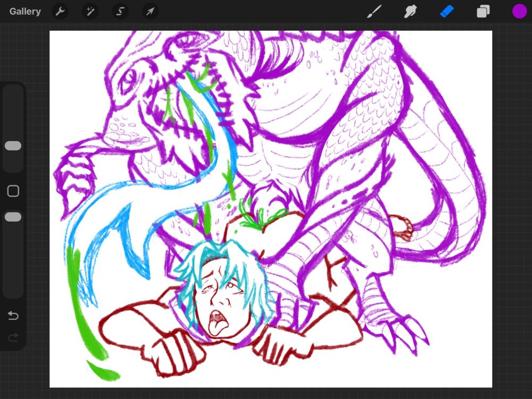
Task: Select the Smudge tool
Action: coord(411,12)
